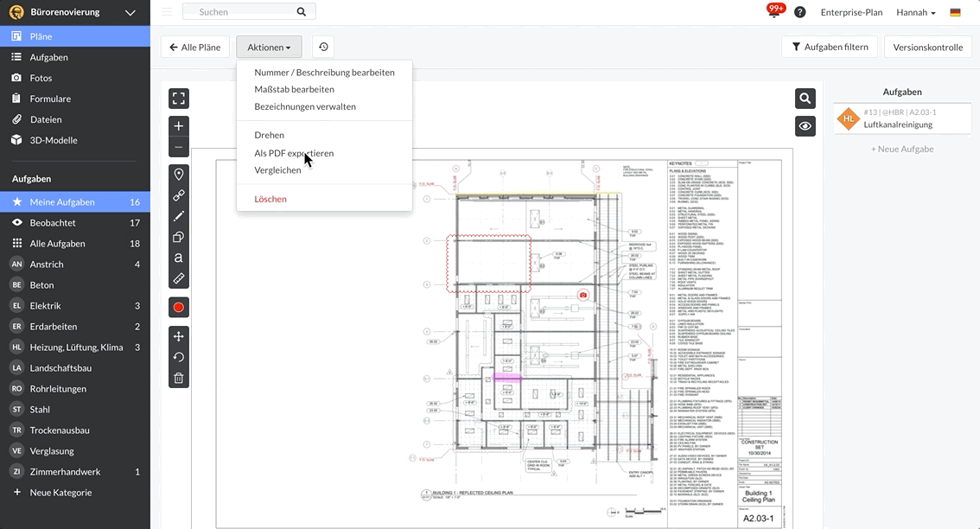The width and height of the screenshot is (980, 529).
Task: Select the Landschaftsbau category
Action: point(75,367)
